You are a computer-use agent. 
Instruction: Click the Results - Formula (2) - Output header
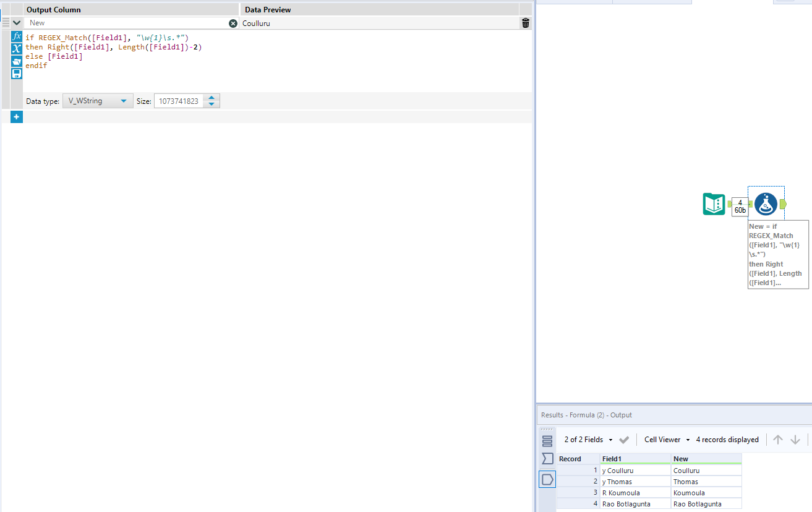[586, 415]
